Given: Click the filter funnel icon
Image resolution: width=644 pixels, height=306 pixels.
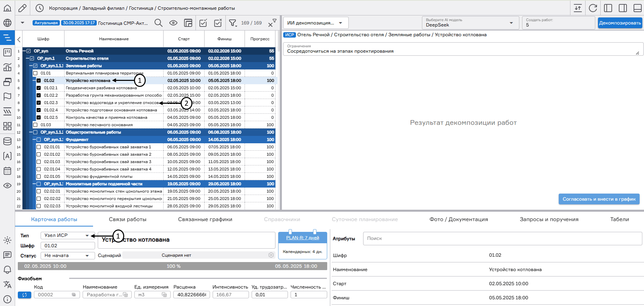Looking at the screenshot, I should (232, 23).
